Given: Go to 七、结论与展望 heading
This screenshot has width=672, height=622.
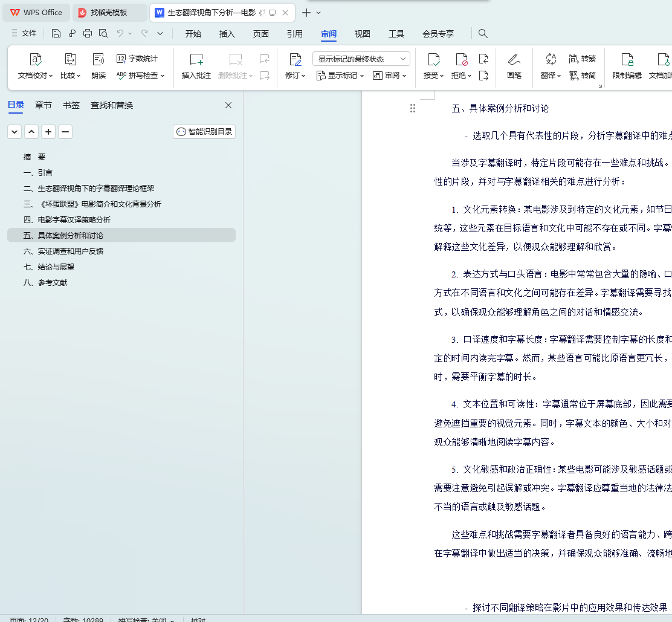Looking at the screenshot, I should click(x=49, y=267).
